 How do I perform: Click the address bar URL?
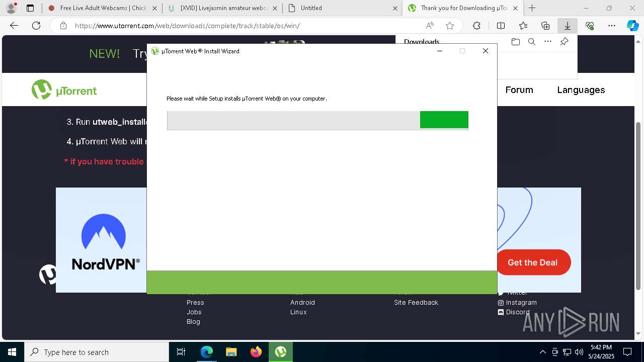(187, 26)
